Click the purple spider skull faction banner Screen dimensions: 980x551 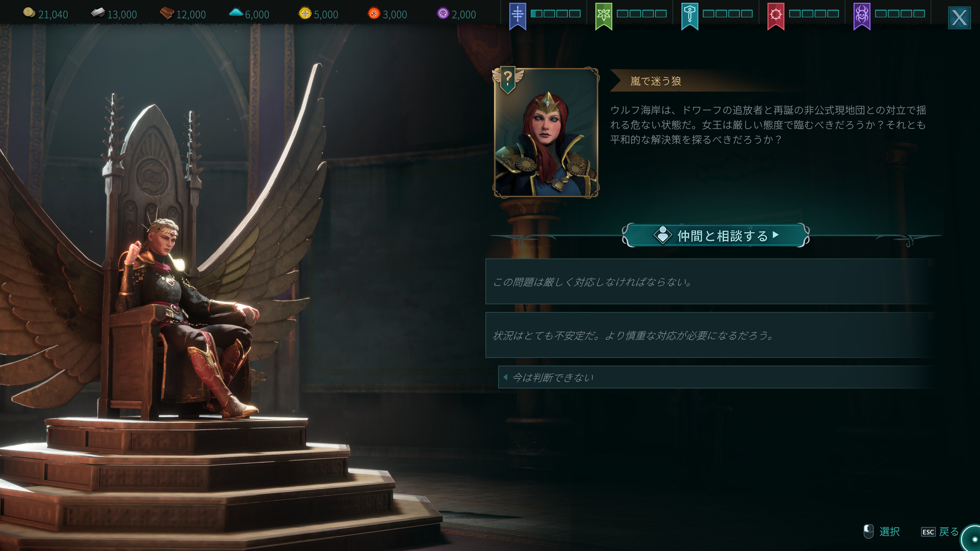coord(862,16)
